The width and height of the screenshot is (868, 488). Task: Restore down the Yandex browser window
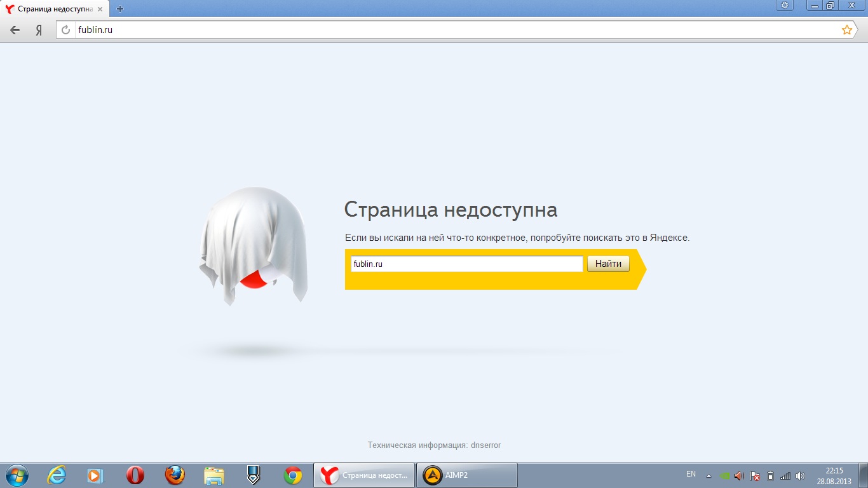(831, 5)
